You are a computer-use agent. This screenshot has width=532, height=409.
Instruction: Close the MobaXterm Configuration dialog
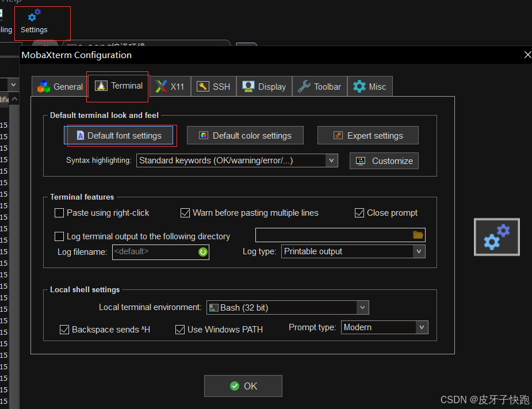[527, 55]
